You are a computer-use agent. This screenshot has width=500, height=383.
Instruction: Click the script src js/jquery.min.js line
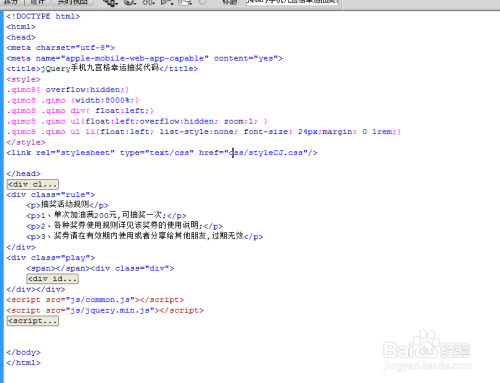tap(105, 310)
